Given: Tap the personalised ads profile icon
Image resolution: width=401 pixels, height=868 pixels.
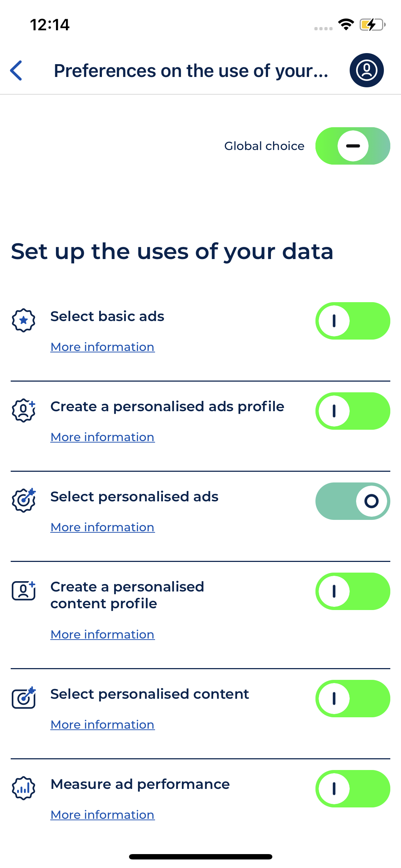Looking at the screenshot, I should coord(24,410).
